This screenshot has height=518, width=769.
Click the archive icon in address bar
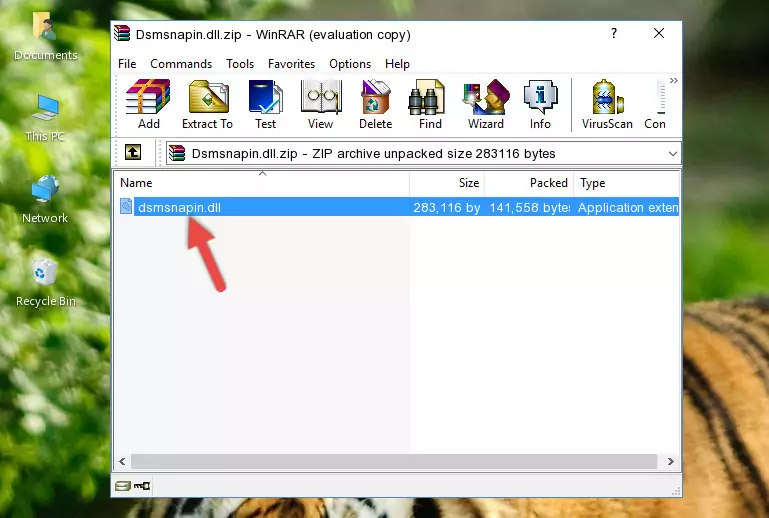177,153
